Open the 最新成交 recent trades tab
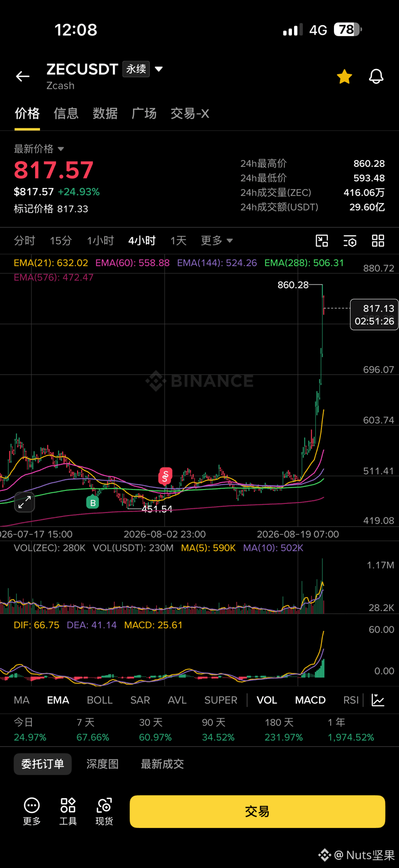The width and height of the screenshot is (399, 868). [x=162, y=764]
